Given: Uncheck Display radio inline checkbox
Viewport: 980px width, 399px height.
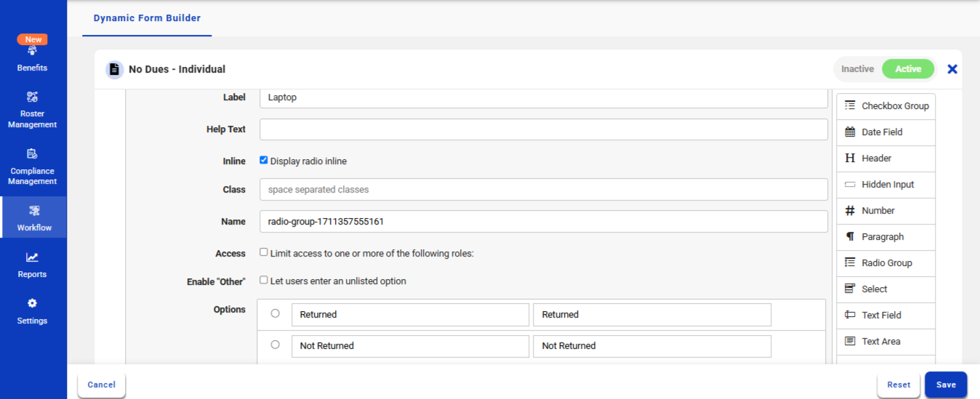Looking at the screenshot, I should 264,161.
